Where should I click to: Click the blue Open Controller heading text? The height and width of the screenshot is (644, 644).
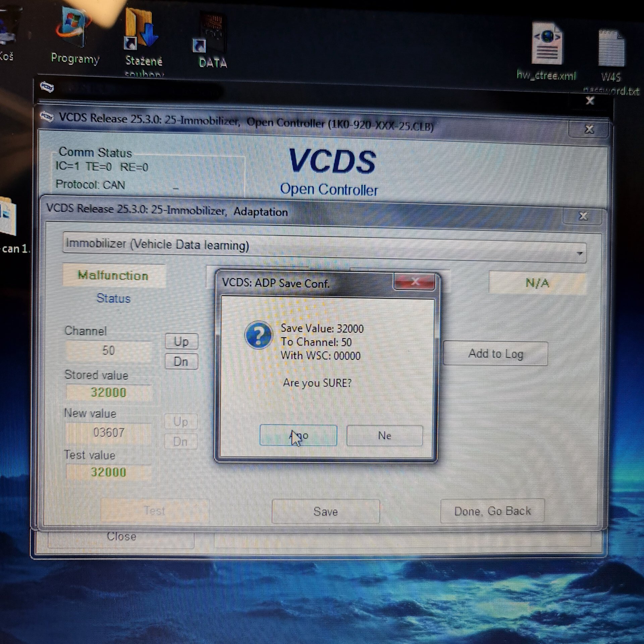pyautogui.click(x=329, y=190)
